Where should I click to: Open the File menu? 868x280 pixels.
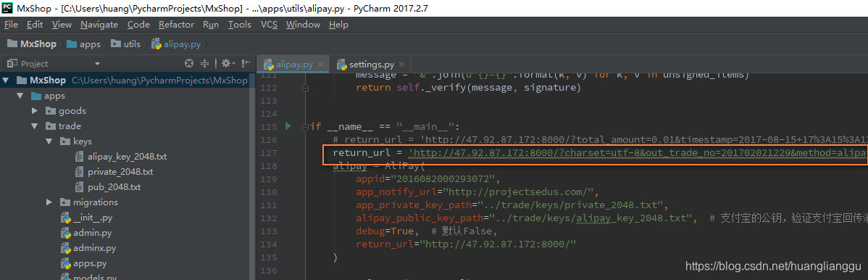pyautogui.click(x=11, y=25)
